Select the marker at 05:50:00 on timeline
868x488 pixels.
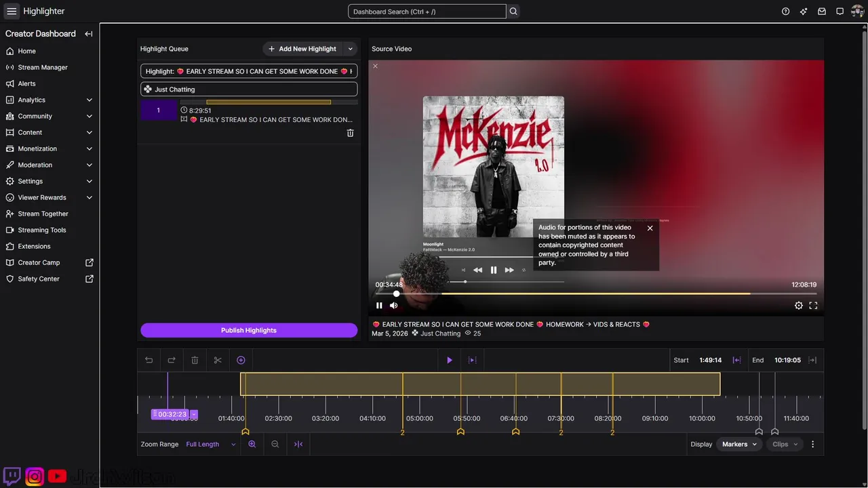[460, 432]
